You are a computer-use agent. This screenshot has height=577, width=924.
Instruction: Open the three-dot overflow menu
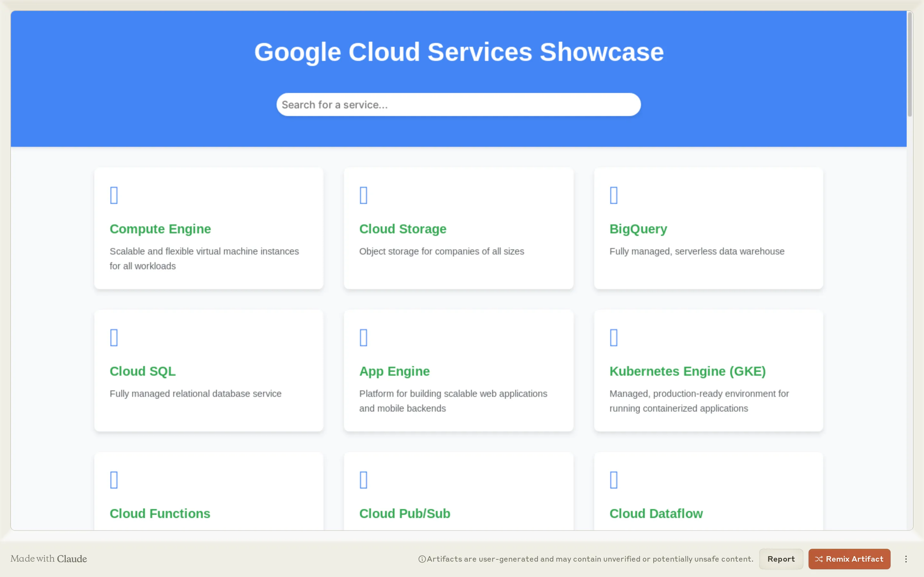(x=906, y=559)
